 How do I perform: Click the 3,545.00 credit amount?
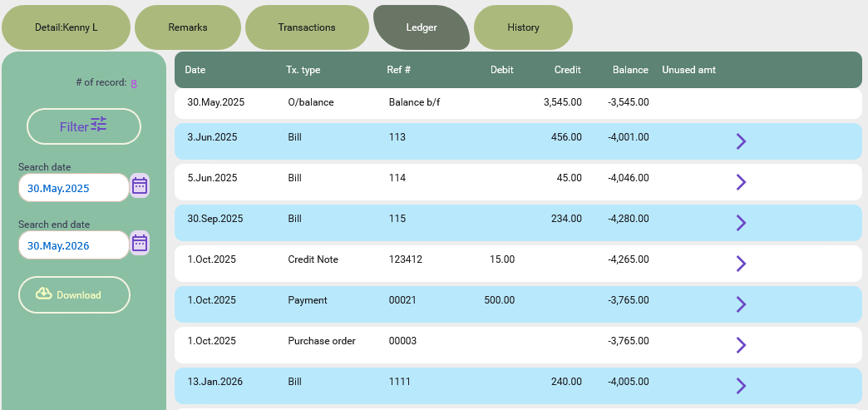(562, 102)
